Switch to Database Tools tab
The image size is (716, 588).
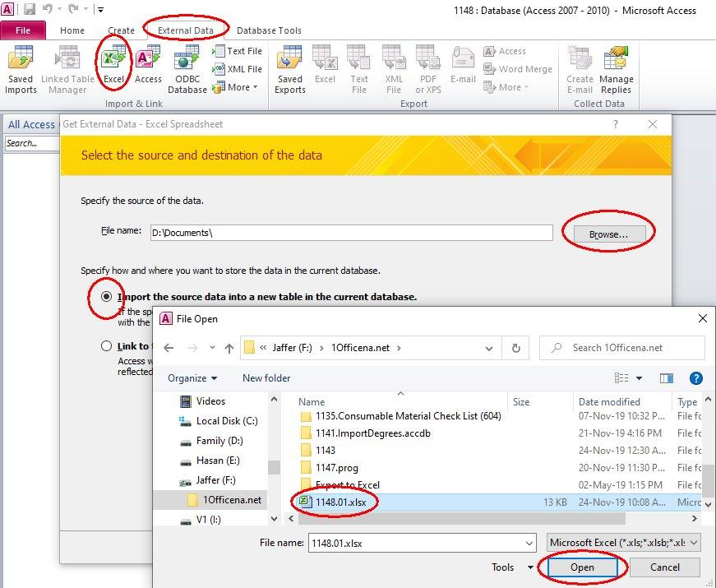(269, 30)
